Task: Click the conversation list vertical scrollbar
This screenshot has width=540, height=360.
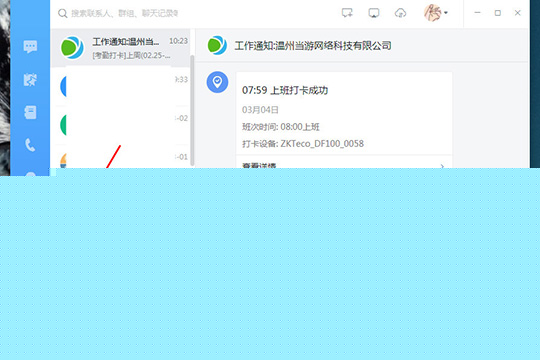Action: click(192, 110)
